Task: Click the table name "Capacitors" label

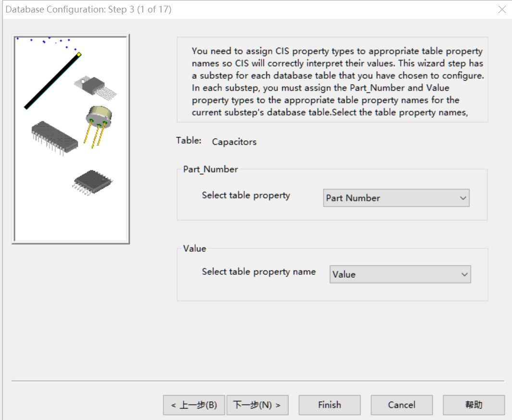Action: tap(234, 142)
